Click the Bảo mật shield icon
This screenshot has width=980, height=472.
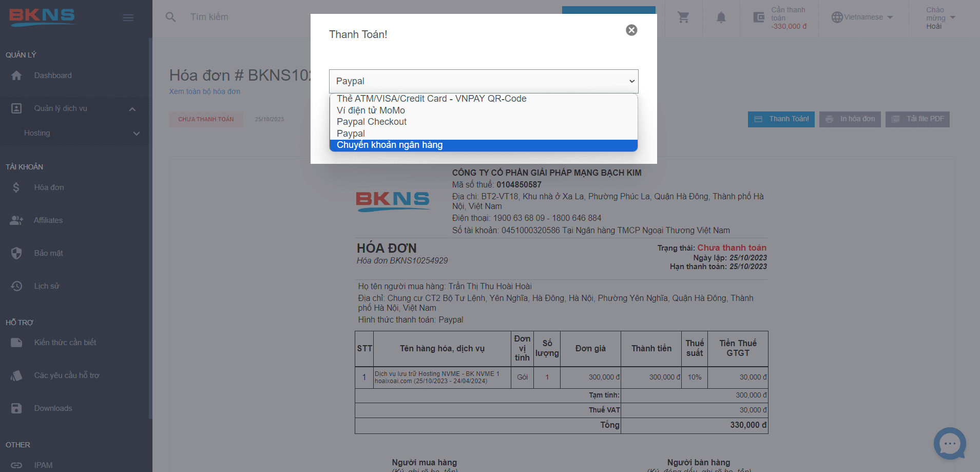tap(16, 253)
